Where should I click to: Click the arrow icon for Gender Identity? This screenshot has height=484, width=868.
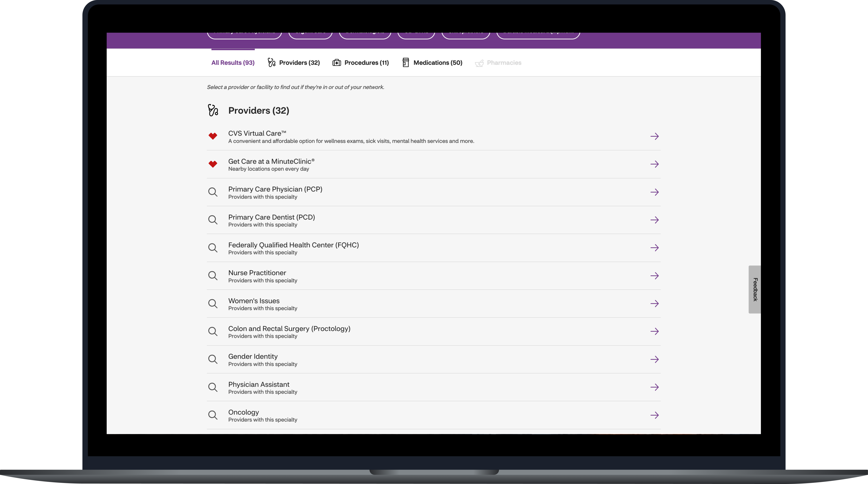(654, 359)
